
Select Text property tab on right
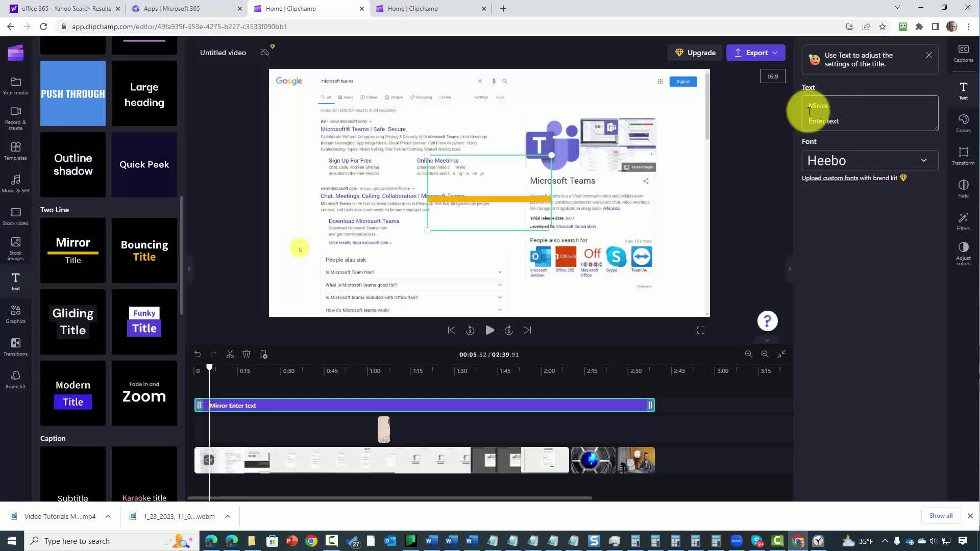tap(963, 91)
